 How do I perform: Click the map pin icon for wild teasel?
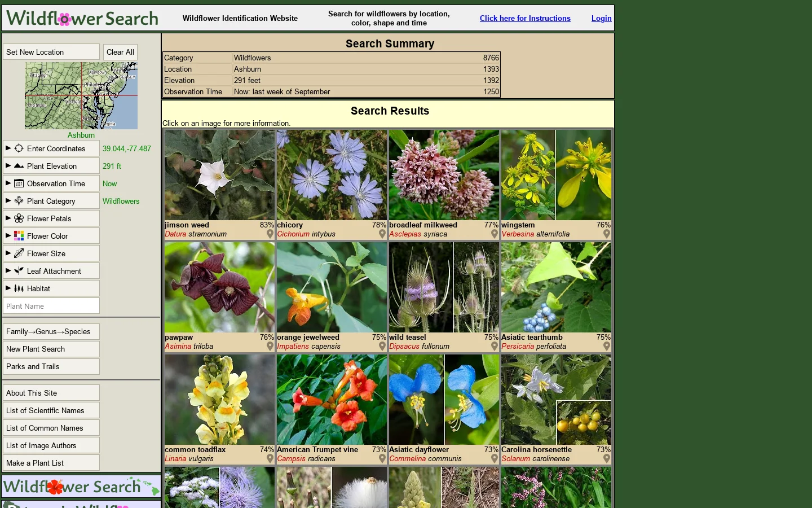click(495, 346)
